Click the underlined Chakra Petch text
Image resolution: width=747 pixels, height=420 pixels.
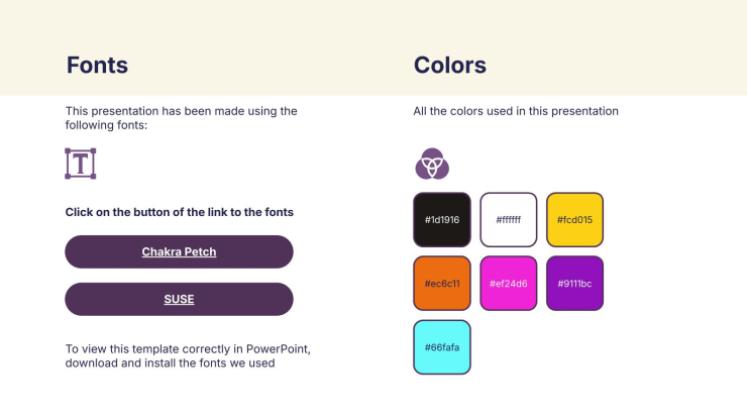(179, 252)
